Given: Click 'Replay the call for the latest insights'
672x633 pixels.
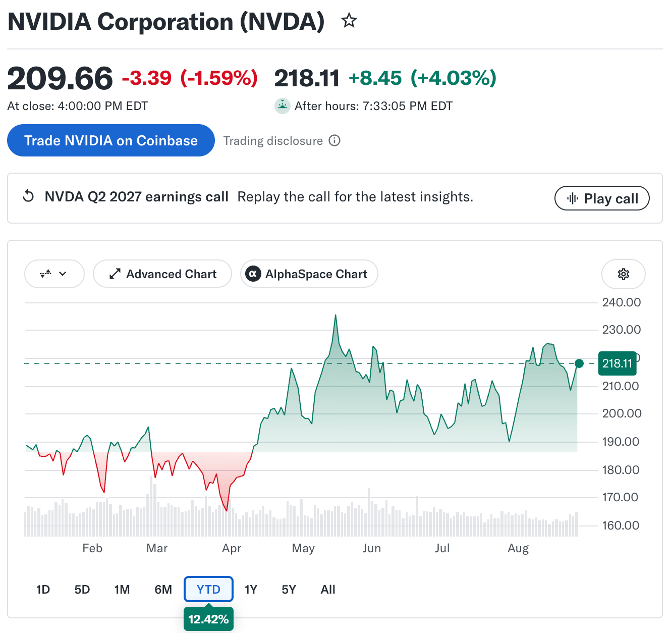Looking at the screenshot, I should (355, 197).
